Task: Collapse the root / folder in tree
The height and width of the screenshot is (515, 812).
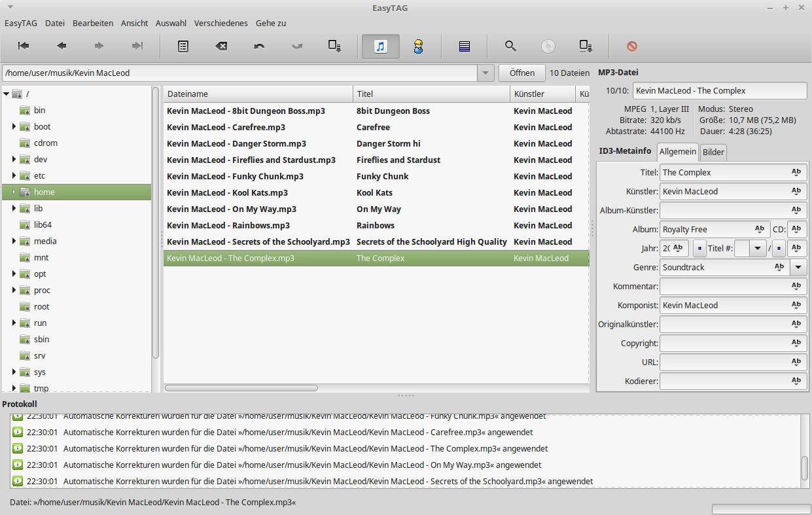Action: [6, 94]
